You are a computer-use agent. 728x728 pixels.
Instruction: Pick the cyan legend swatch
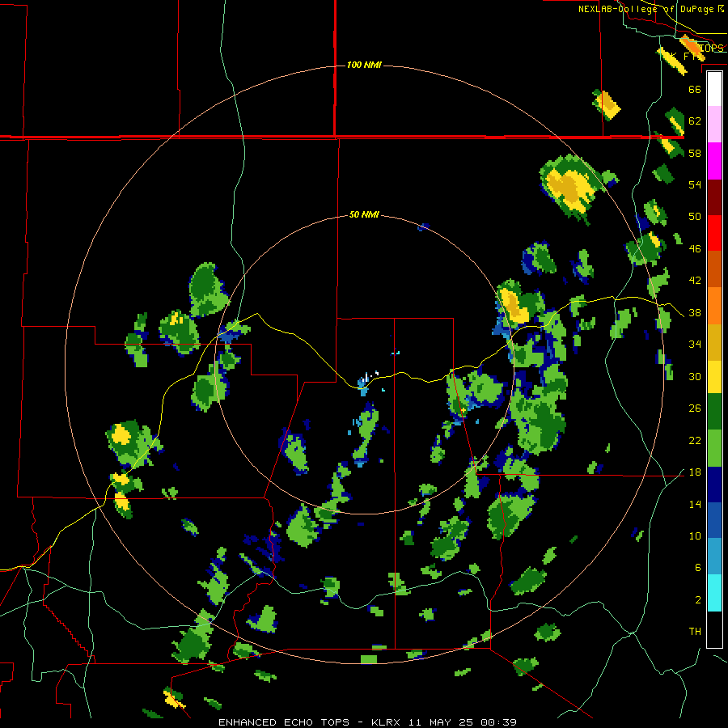[714, 593]
